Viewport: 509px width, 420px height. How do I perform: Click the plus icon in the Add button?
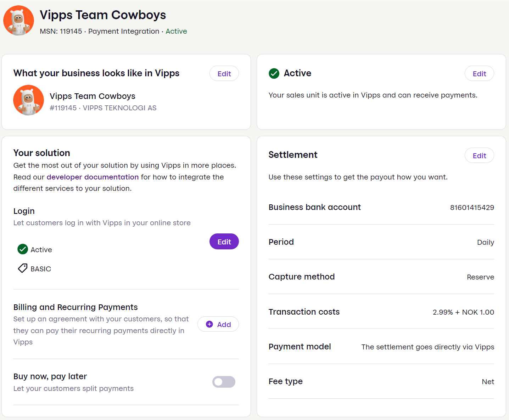point(209,324)
